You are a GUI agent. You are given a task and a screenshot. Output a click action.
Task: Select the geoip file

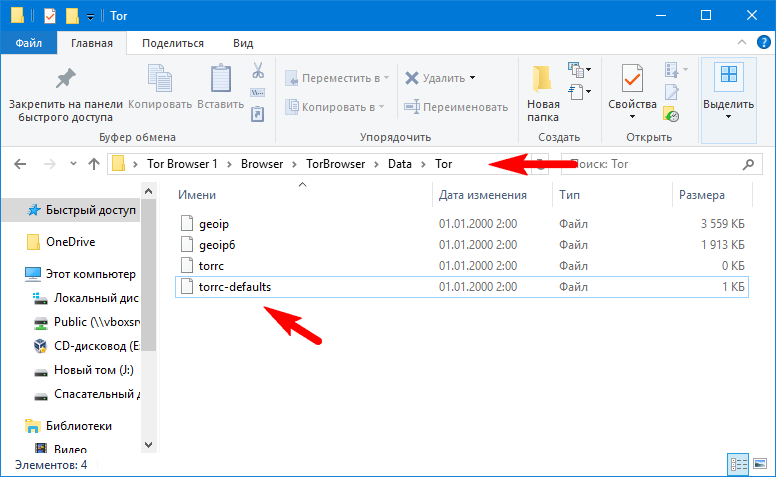(462, 224)
